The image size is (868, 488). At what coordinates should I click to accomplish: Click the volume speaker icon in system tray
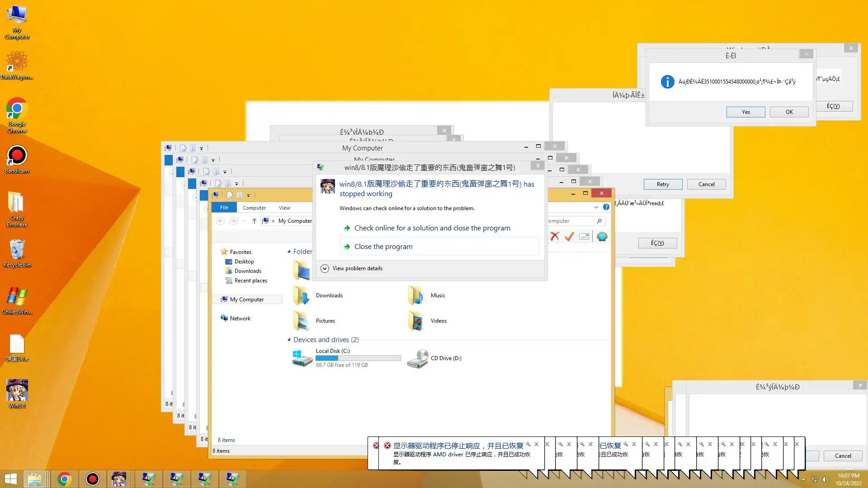click(x=826, y=479)
